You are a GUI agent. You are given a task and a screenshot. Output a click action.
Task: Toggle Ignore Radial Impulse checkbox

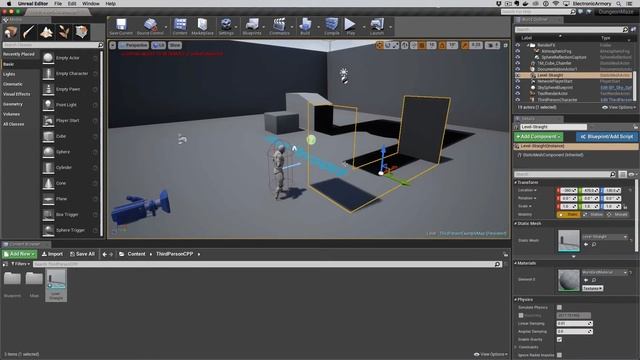[x=559, y=355]
